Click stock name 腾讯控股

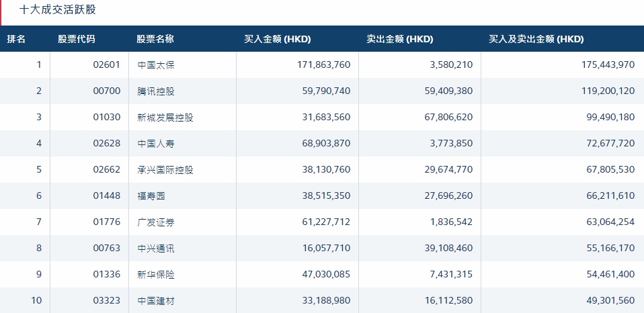point(156,91)
